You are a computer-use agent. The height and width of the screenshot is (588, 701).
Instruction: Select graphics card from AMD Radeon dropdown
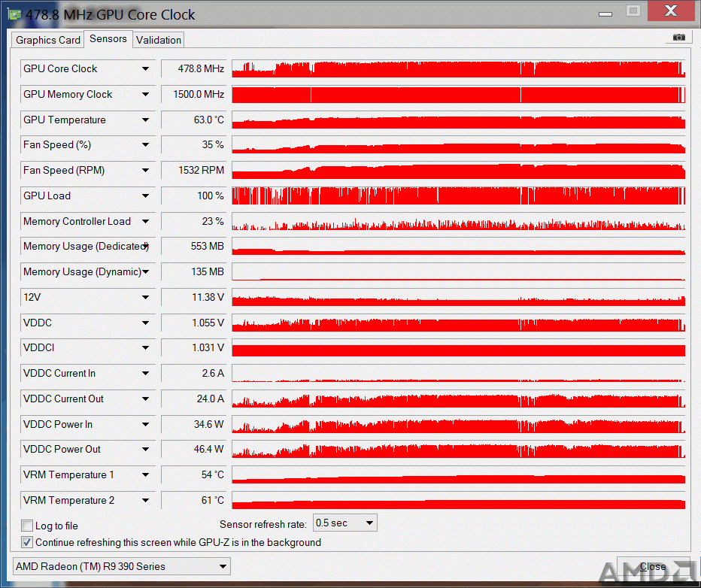pyautogui.click(x=122, y=566)
